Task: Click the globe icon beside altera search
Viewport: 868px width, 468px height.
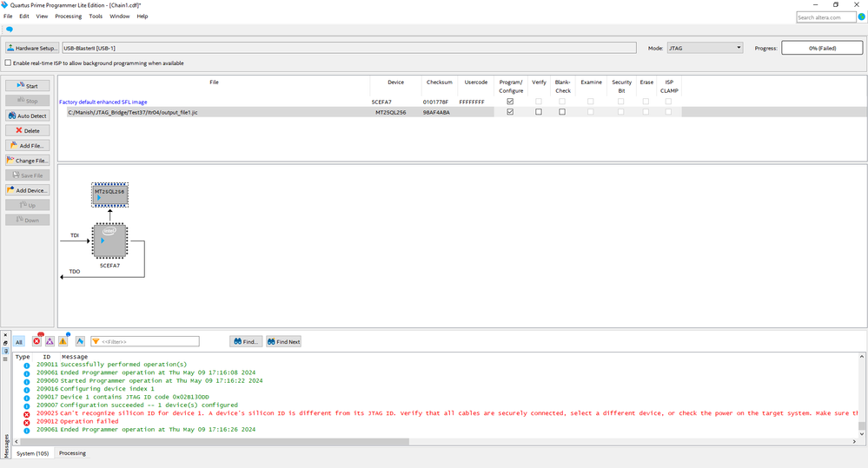Action: click(x=860, y=17)
